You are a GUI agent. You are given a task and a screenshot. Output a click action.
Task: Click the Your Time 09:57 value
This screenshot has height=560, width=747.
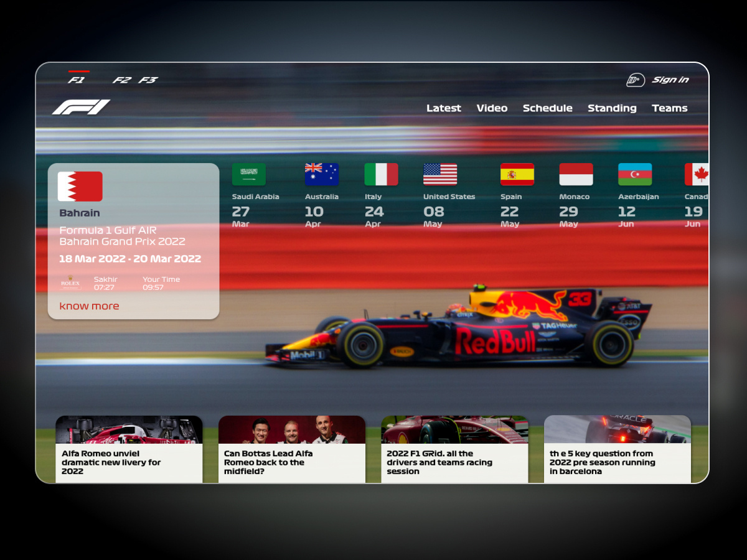161,283
